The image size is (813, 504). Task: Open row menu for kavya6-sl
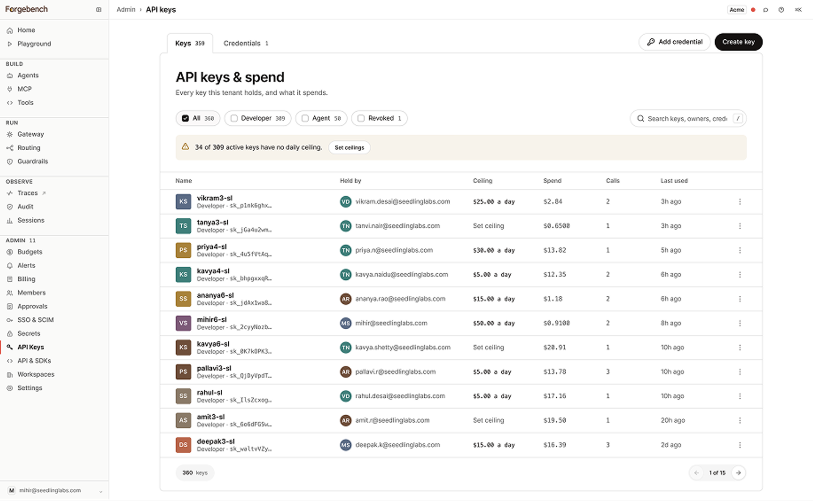point(740,348)
